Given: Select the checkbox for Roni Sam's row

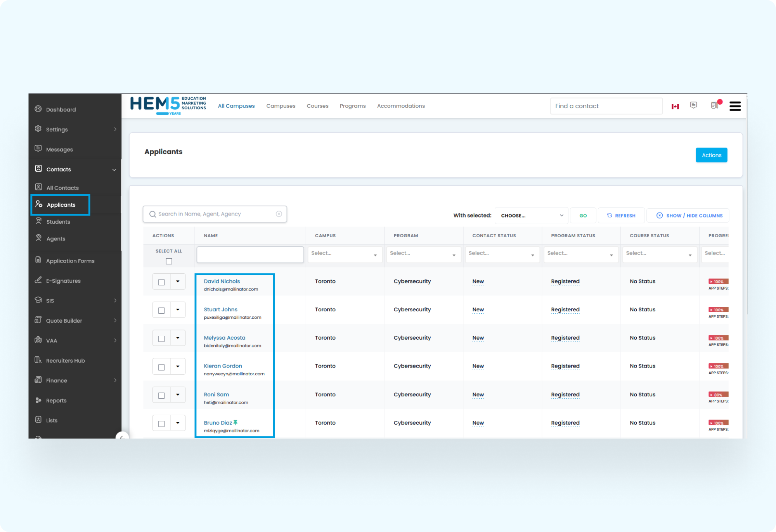Looking at the screenshot, I should click(161, 394).
